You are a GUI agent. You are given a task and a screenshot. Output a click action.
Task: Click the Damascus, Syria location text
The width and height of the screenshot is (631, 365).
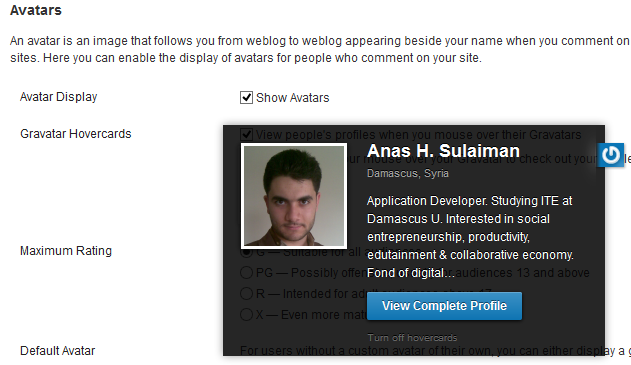point(408,173)
